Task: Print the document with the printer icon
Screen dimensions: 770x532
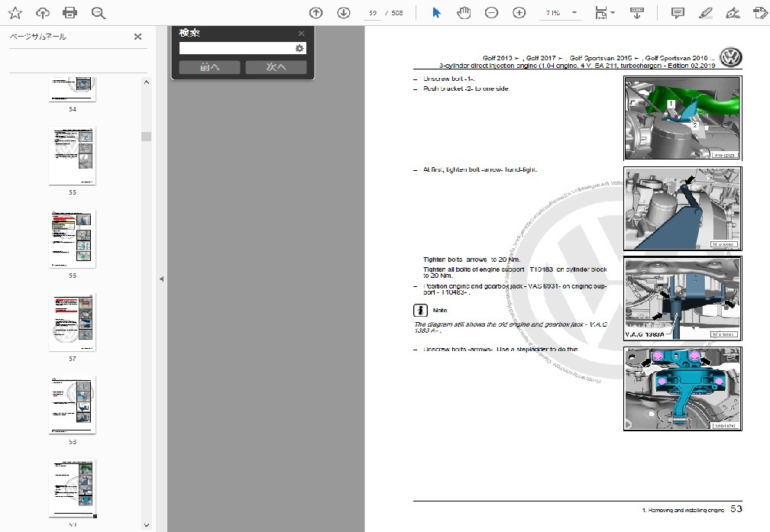Action: (x=70, y=13)
